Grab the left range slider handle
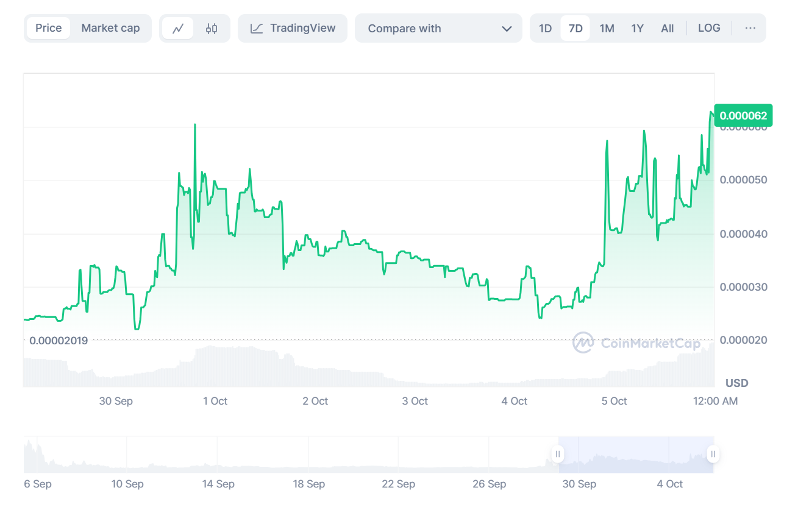The height and width of the screenshot is (532, 798). (558, 454)
